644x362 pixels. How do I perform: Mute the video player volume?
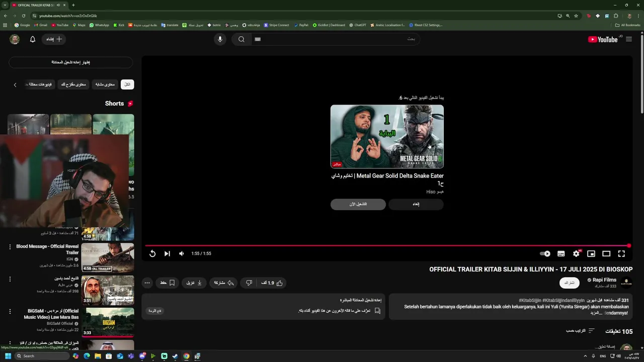pyautogui.click(x=182, y=253)
